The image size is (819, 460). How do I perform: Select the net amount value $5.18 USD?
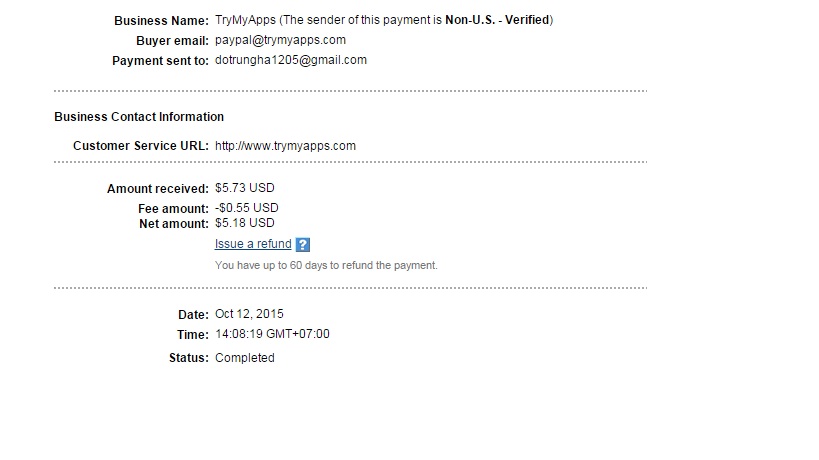(x=244, y=223)
